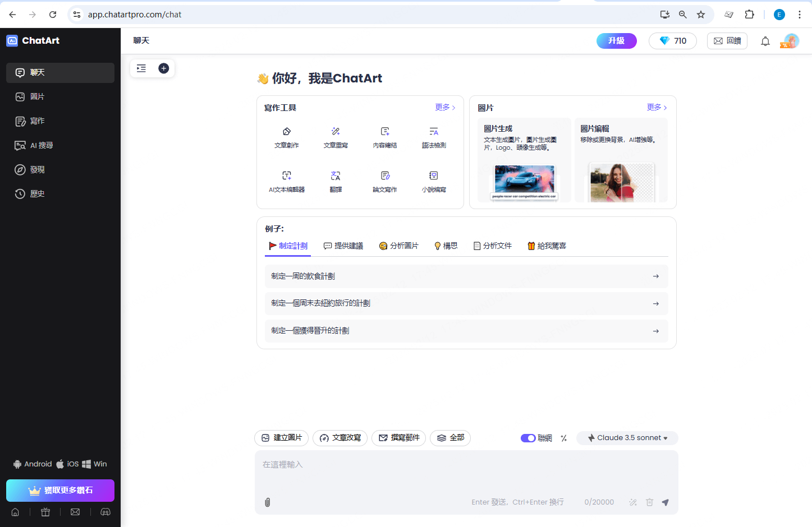812x527 pixels.
Task: Switch to the 提供建議 tab
Action: [343, 246]
